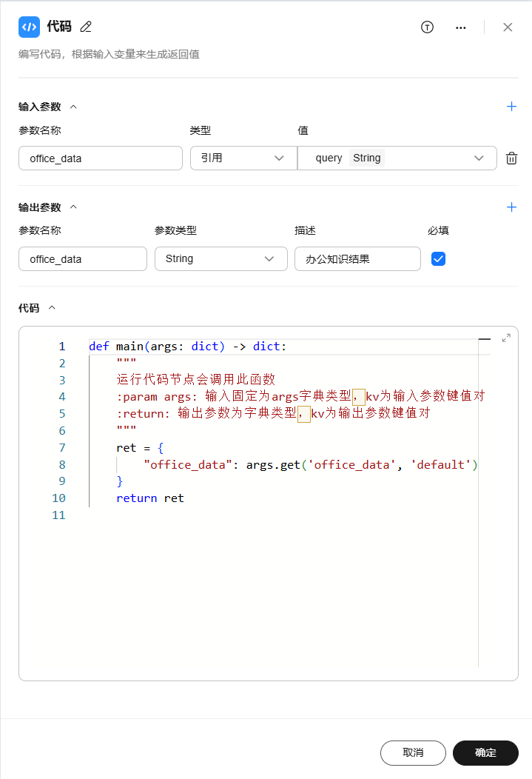Collapse the 代码 section

52,308
